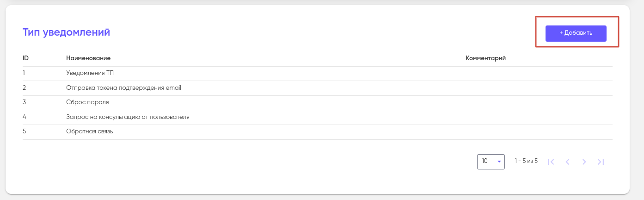Viewport: 644px width, 200px height.
Task: Open 'Запрос на консультацию от пользователя' row
Action: [128, 117]
